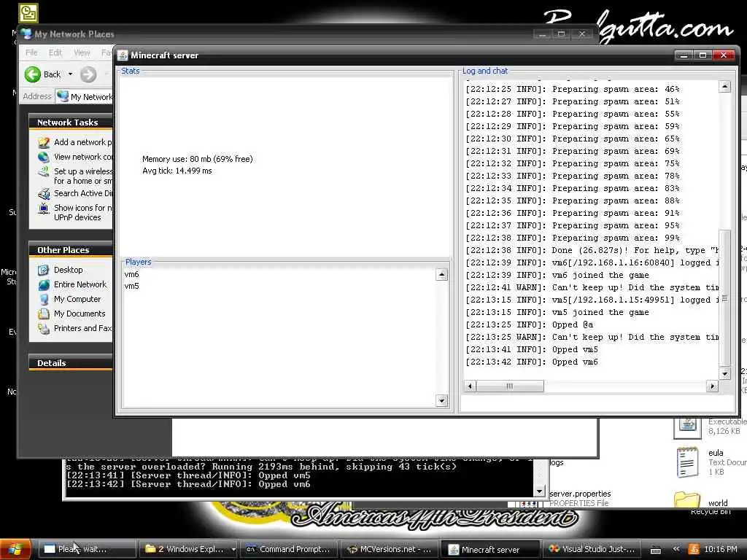Click the Add a network place icon
This screenshot has height=560, width=747.
(x=44, y=142)
